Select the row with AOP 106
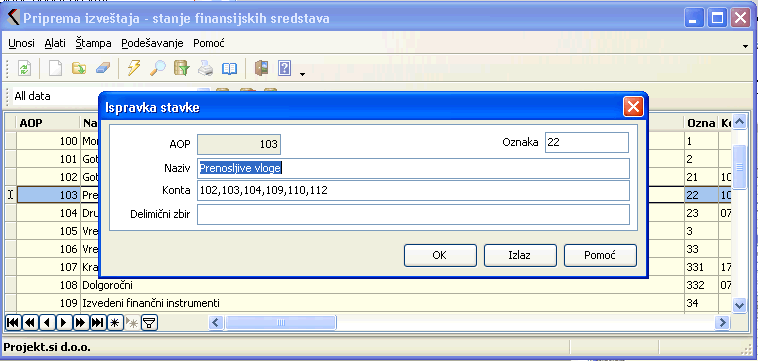The image size is (758, 361). point(48,249)
